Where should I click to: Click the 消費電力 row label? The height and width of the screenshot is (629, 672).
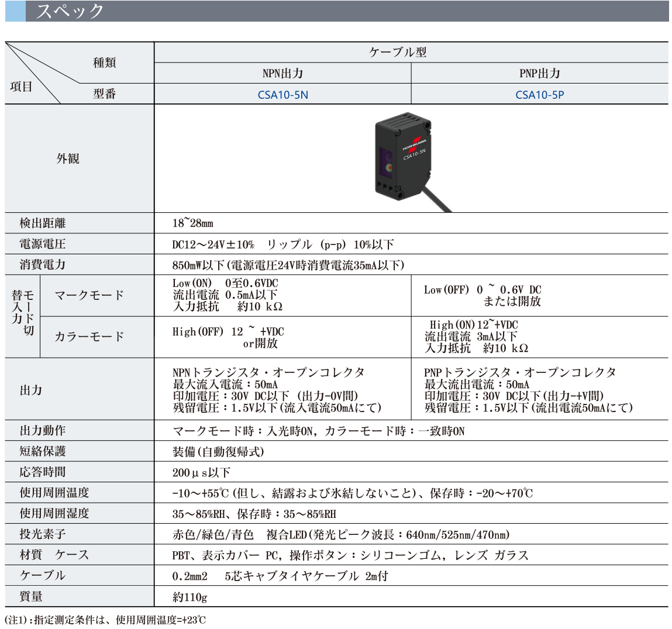[43, 265]
